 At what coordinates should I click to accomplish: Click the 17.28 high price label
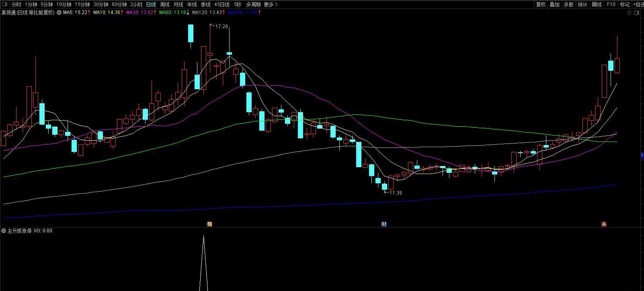coord(222,27)
